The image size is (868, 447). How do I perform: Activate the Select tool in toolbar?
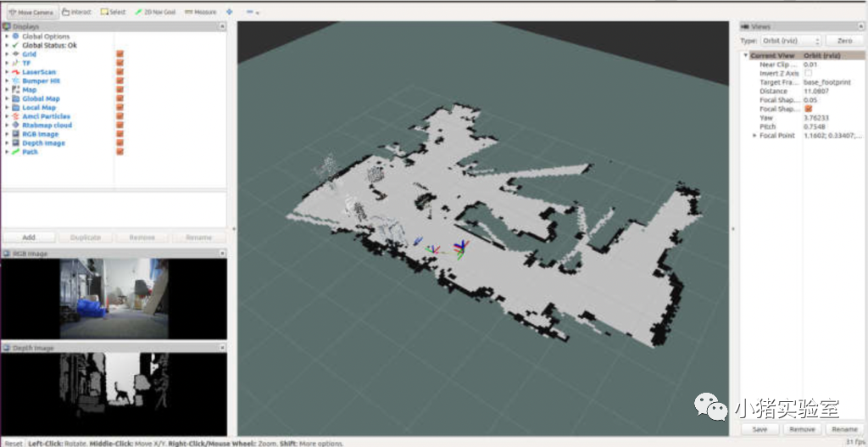tap(113, 12)
